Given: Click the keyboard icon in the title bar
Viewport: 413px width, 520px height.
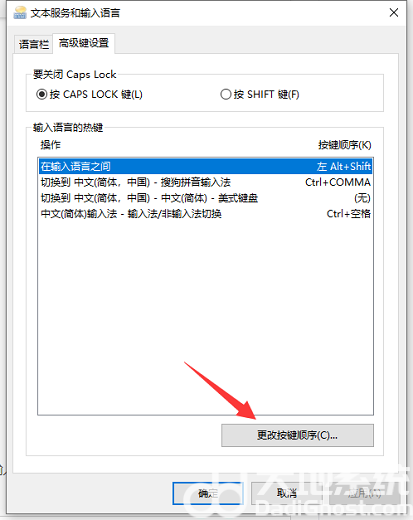Looking at the screenshot, I should [x=20, y=13].
